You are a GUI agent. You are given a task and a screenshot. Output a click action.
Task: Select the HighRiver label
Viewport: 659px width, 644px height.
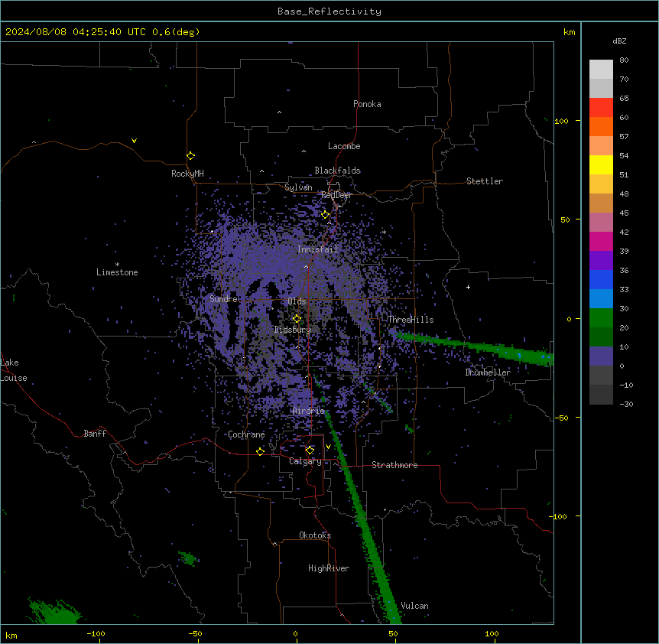coord(329,568)
